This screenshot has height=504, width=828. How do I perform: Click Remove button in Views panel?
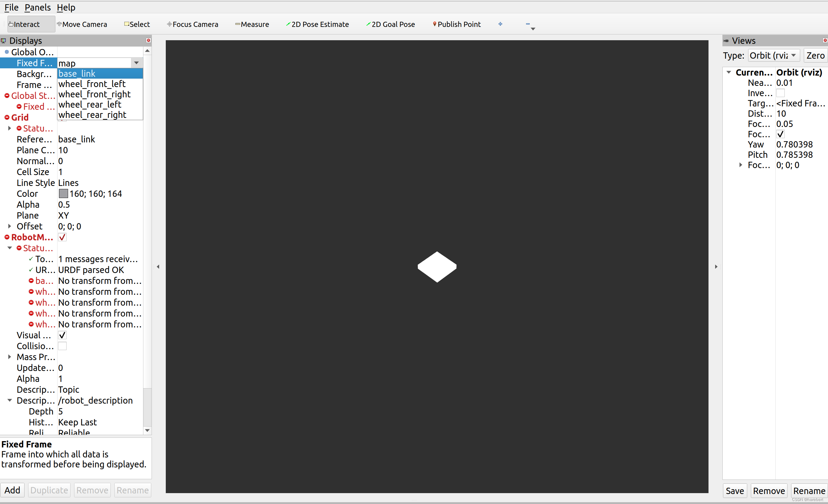coord(769,491)
